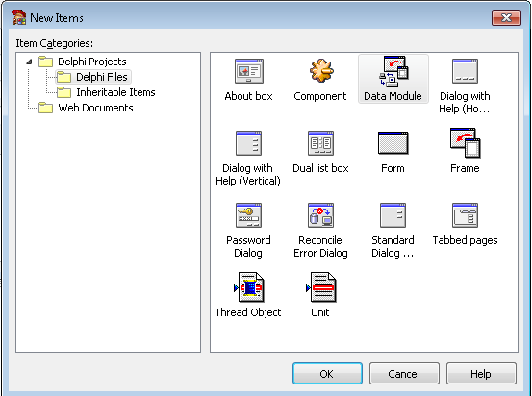Pick the Dialog with Help (Ho… icon
This screenshot has height=396, width=532.
[x=466, y=71]
